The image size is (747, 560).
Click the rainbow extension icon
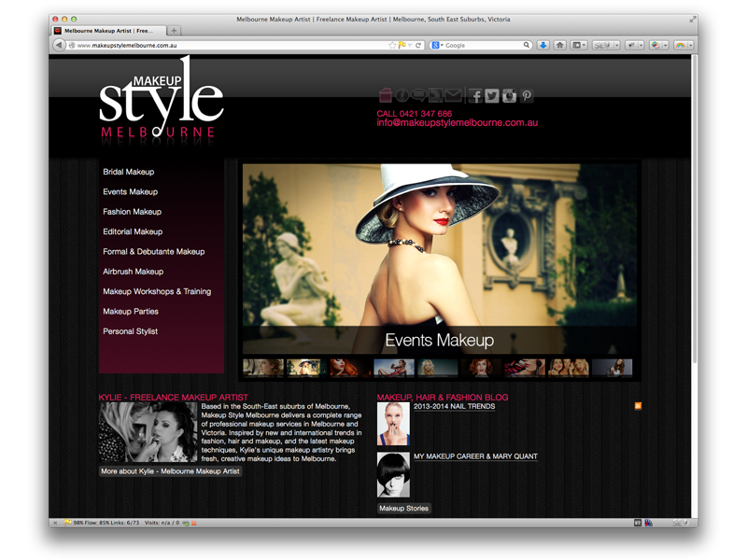681,45
